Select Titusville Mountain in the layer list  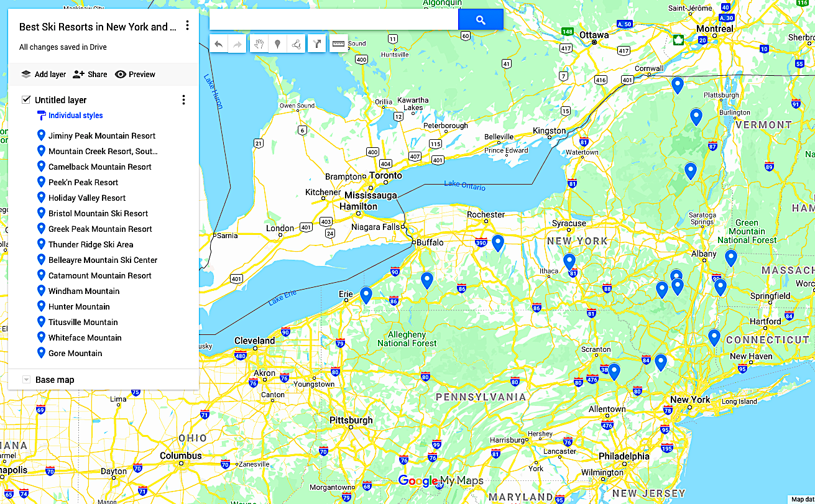pyautogui.click(x=83, y=322)
